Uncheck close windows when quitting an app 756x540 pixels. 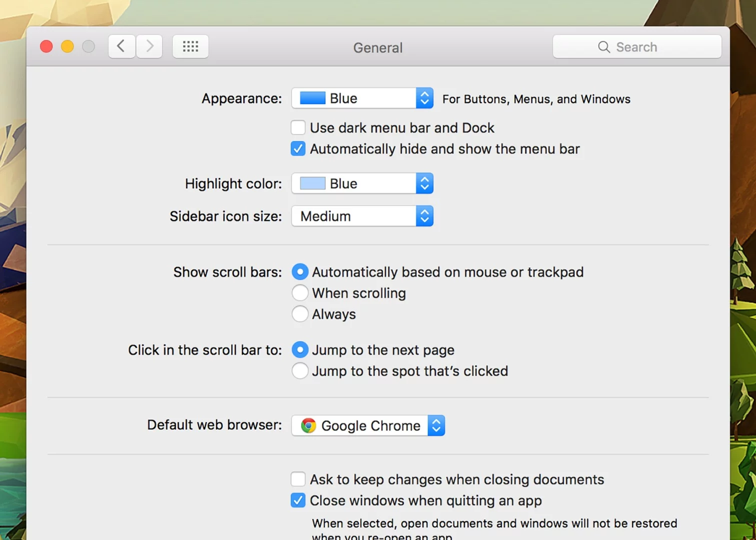pos(298,500)
